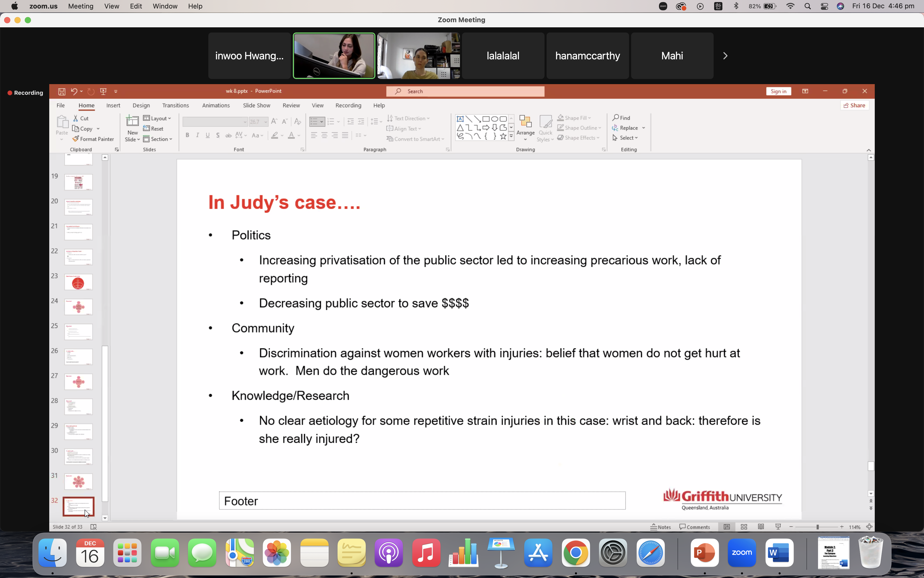Viewport: 924px width, 578px height.
Task: Open the Slide Show ribbon tab
Action: 257,106
